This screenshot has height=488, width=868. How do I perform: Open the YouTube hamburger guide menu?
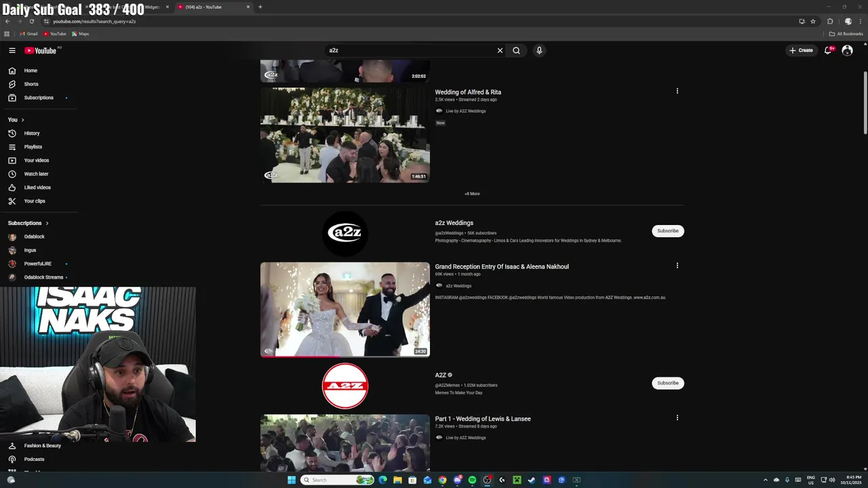(12, 50)
